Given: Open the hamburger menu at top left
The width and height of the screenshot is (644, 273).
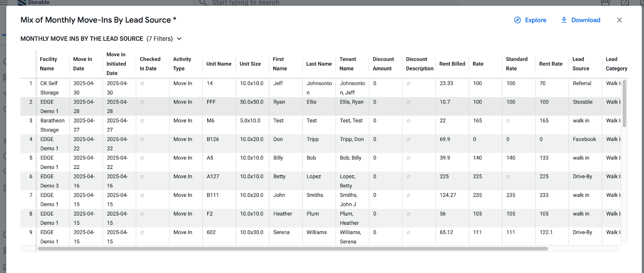Looking at the screenshot, I should [4, 2].
